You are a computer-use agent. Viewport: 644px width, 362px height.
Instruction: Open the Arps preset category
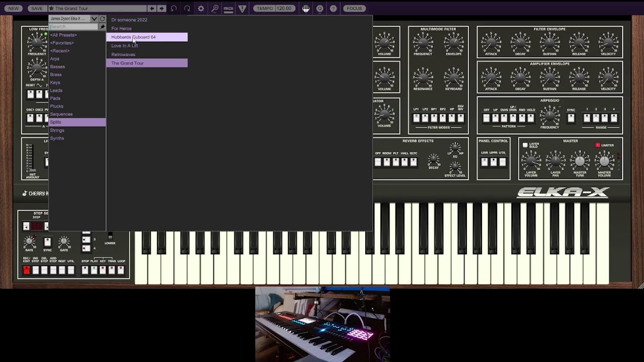(54, 59)
